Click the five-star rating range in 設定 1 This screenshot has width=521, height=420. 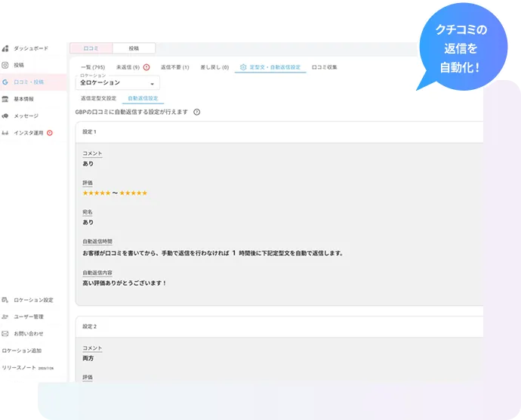point(115,193)
